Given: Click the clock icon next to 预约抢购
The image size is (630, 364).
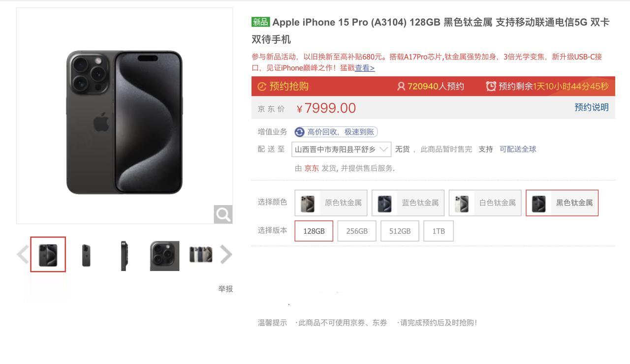Looking at the screenshot, I should tap(262, 87).
